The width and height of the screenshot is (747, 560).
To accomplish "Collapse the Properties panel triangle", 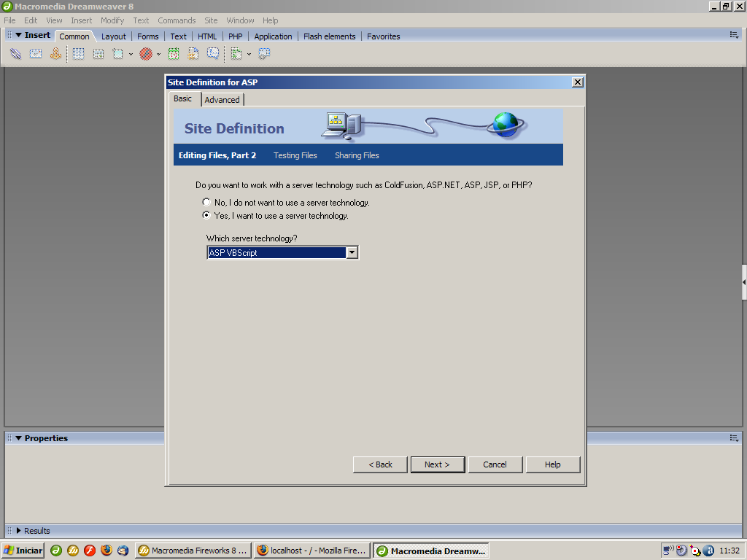I will (x=18, y=438).
